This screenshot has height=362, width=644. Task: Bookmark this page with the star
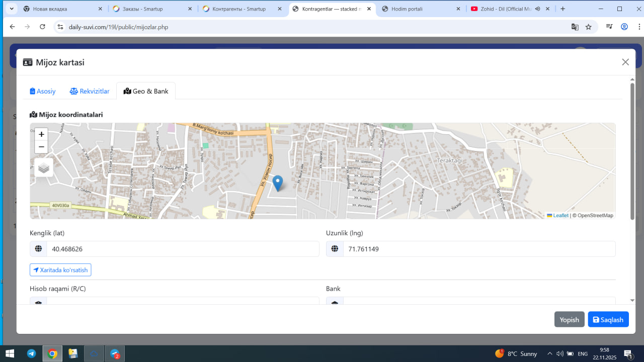(x=588, y=27)
